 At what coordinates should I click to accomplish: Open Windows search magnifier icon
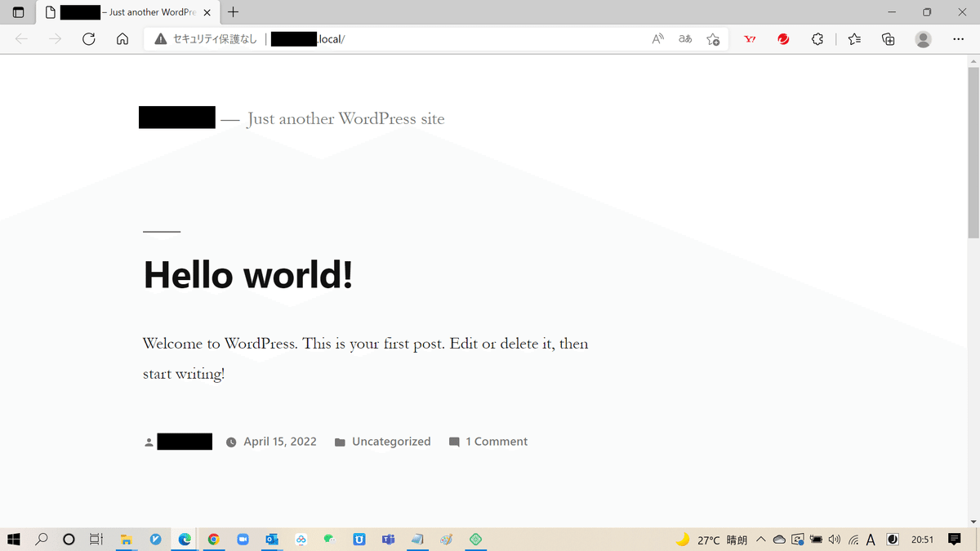[x=42, y=540]
